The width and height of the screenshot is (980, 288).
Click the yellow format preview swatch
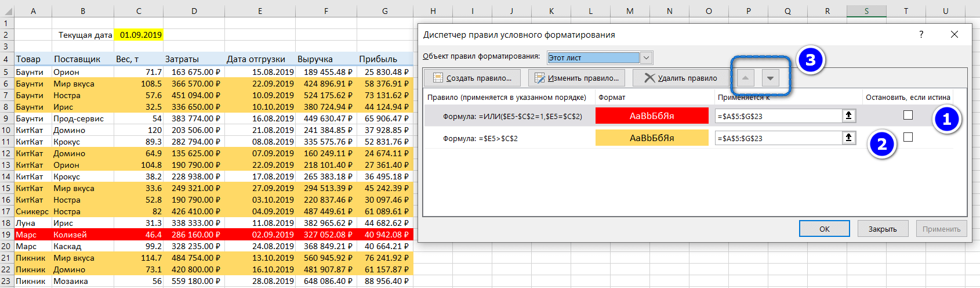(652, 138)
